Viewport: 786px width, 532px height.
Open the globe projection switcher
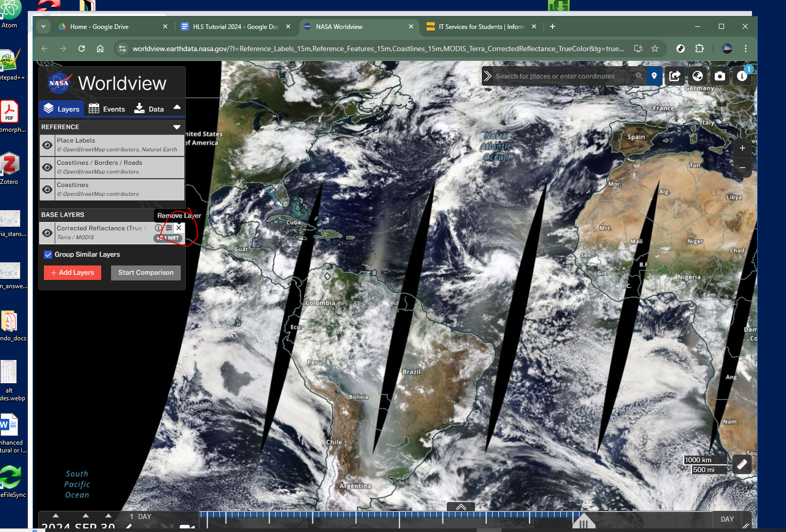click(698, 76)
